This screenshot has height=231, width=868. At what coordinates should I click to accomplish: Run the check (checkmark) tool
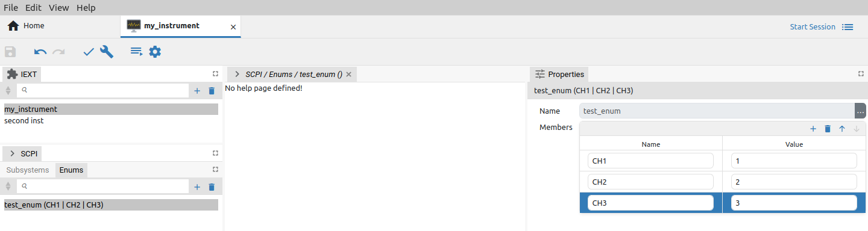[x=89, y=52]
